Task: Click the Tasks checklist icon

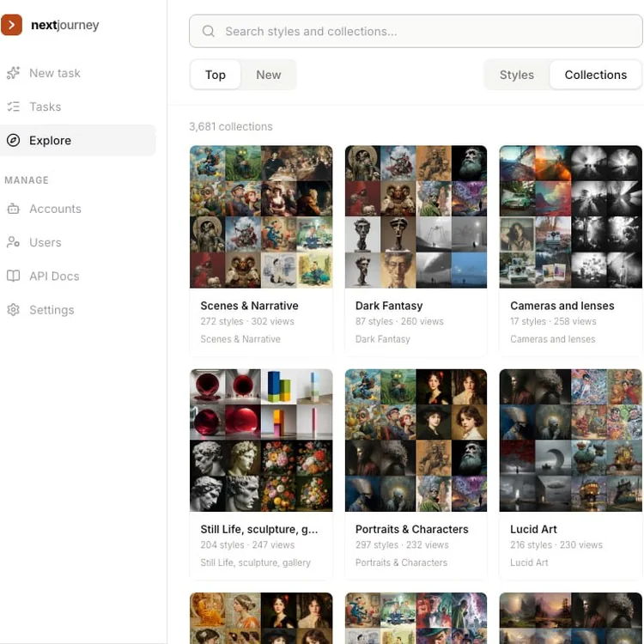Action: click(13, 106)
